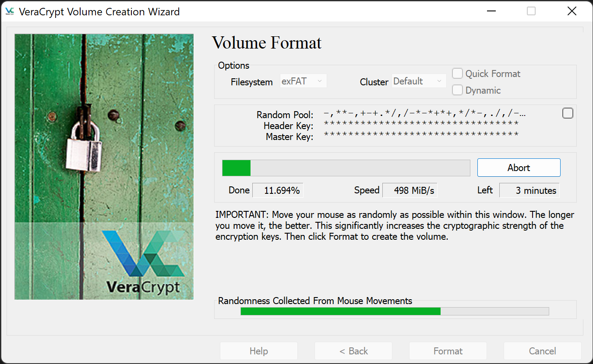Image resolution: width=593 pixels, height=364 pixels.
Task: Click the Format button
Action: coord(448,351)
